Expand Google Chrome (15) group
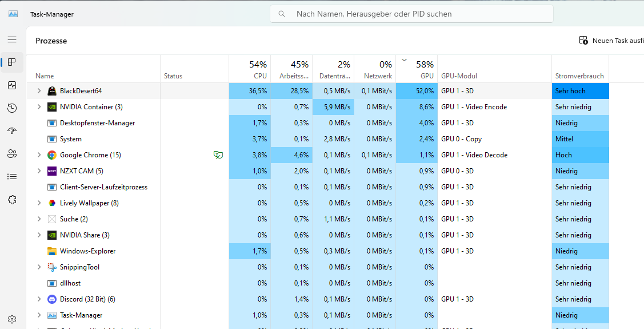Screen dimensions: 644x329 39,155
